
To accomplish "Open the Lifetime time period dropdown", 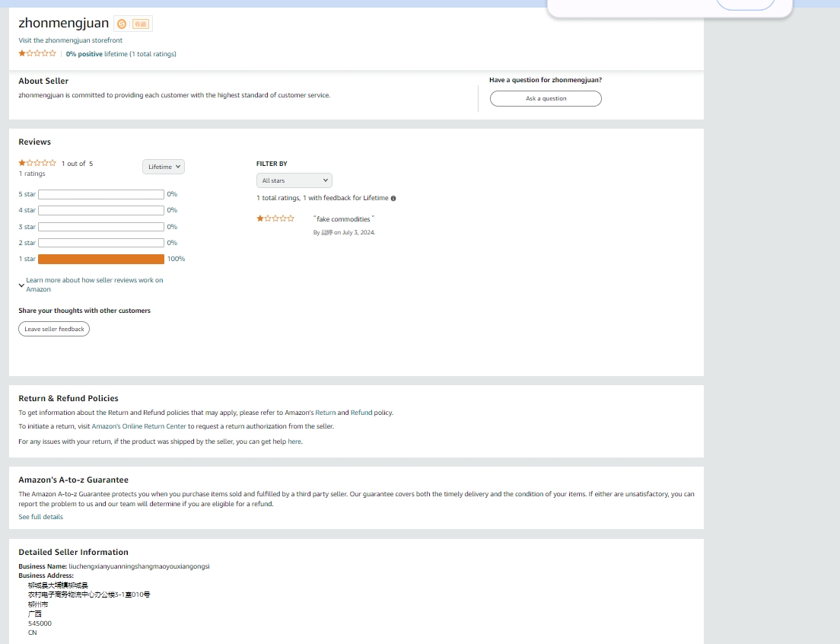I will 164,167.
